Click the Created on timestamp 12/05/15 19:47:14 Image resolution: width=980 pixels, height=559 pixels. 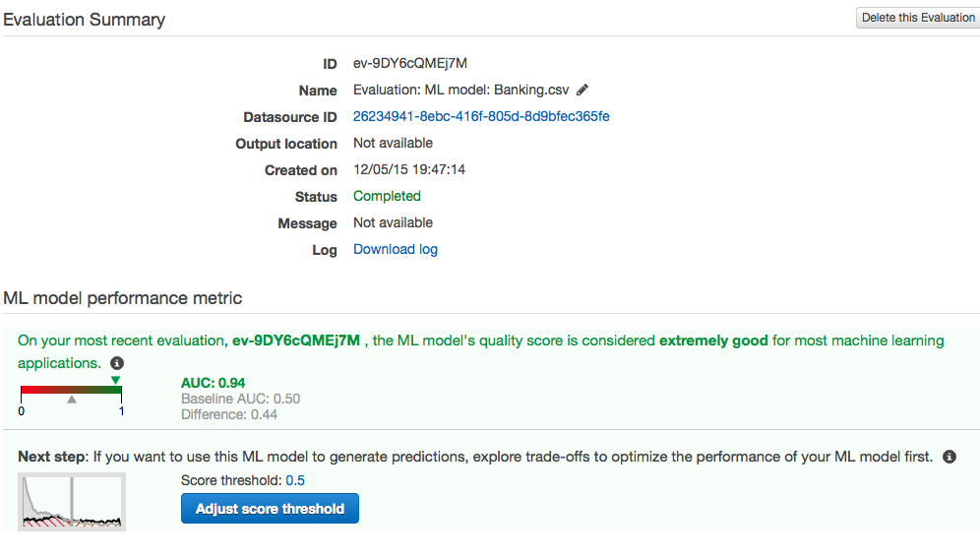point(409,169)
